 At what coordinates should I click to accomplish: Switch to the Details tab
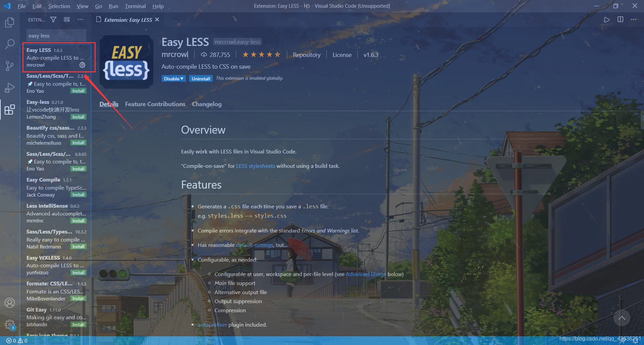tap(109, 104)
